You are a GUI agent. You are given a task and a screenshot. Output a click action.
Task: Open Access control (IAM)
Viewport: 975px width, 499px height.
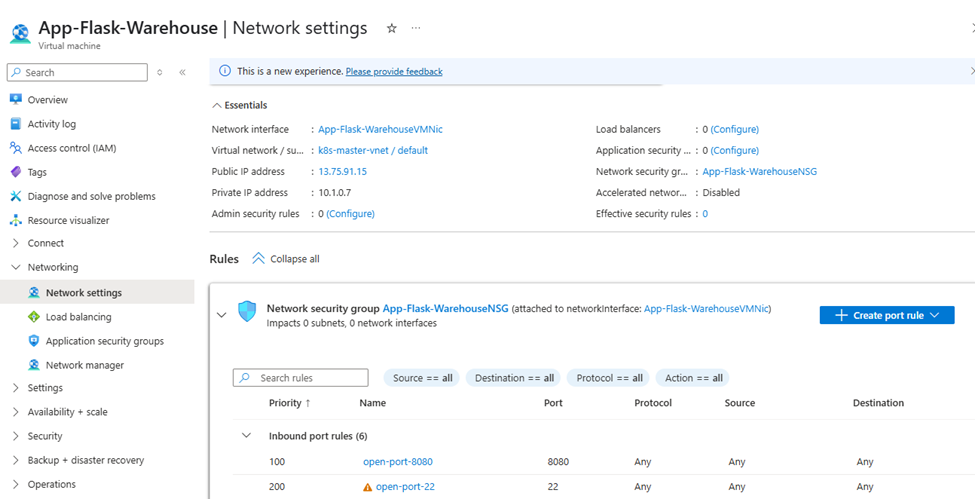tap(72, 148)
